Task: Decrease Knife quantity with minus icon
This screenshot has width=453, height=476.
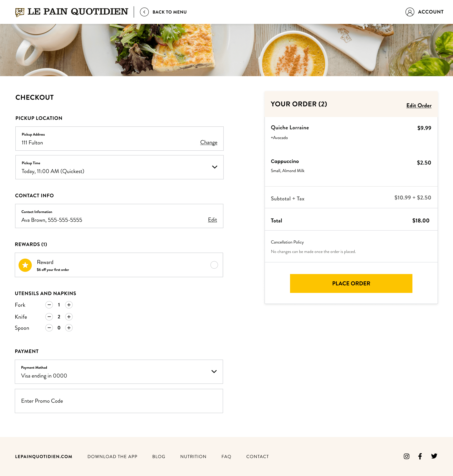Action: 49,317
